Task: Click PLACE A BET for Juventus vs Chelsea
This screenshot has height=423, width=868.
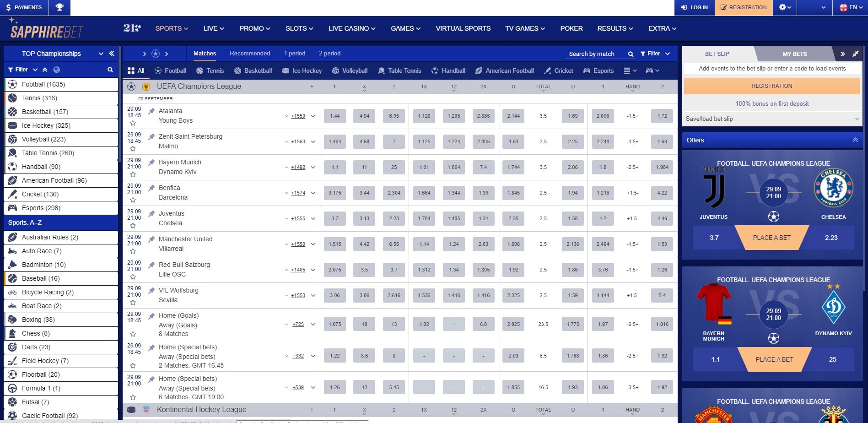Action: point(772,238)
